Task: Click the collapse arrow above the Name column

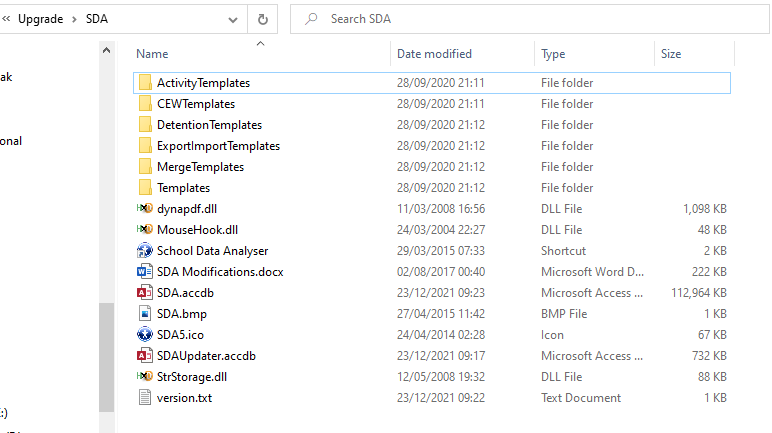Action: [x=261, y=43]
